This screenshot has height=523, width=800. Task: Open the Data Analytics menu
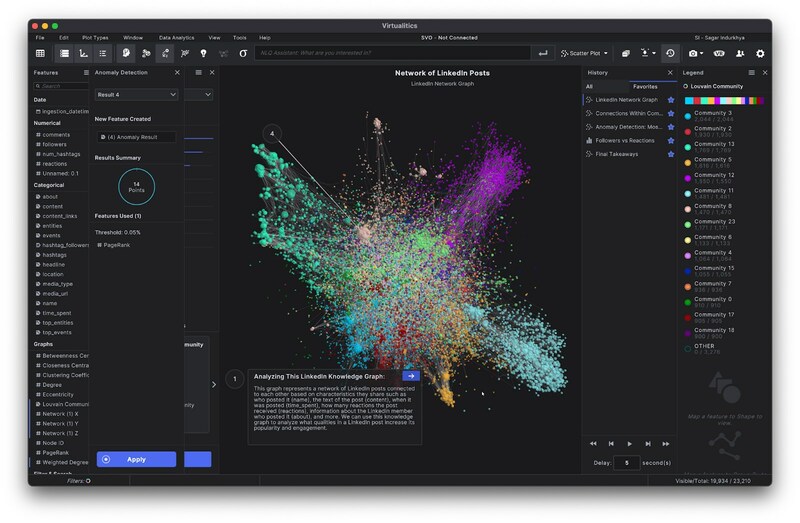177,37
